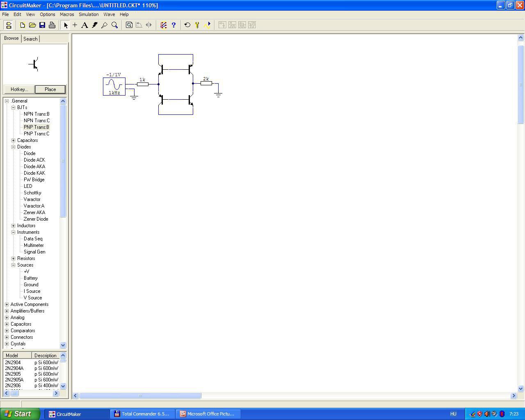Select the Arrow pointer tool
Screen dimensions: 525x420
pyautogui.click(x=66, y=25)
